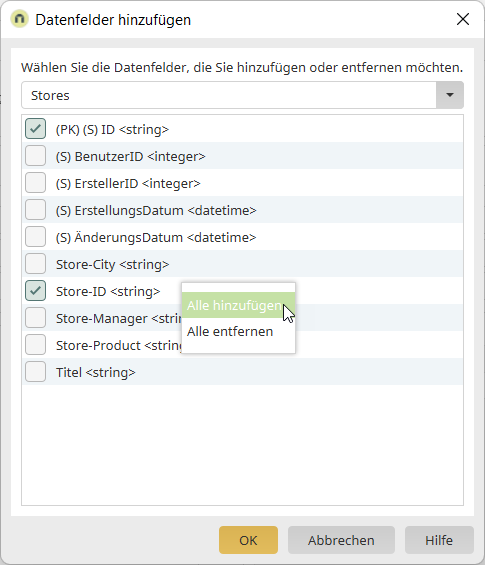Open the Stores dropdown arrow
The width and height of the screenshot is (485, 565).
click(x=449, y=95)
